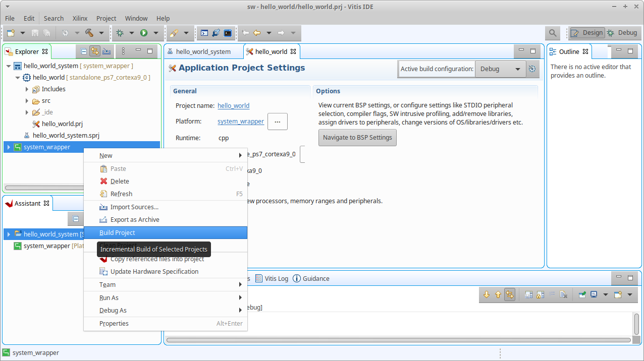Choose Build Project from the context menu
The image size is (644, 361).
117,233
